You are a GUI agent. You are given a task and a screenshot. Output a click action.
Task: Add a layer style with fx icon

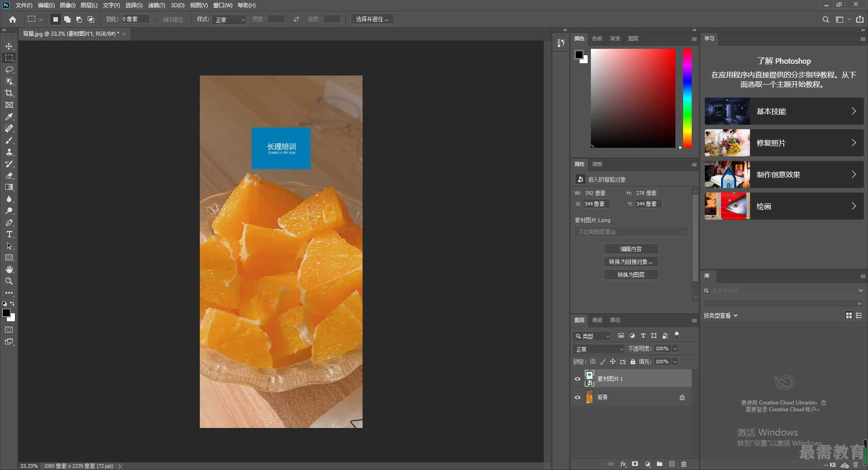pyautogui.click(x=623, y=464)
